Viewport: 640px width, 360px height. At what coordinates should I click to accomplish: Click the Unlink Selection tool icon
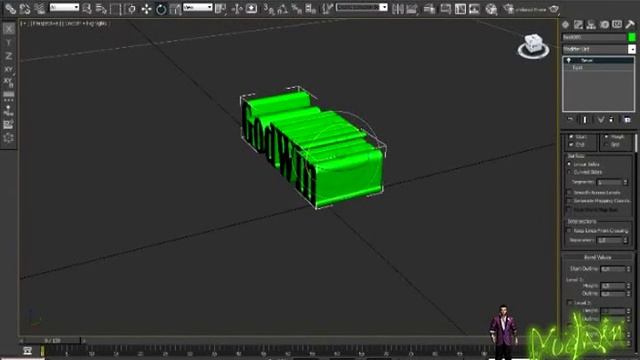click(x=25, y=8)
